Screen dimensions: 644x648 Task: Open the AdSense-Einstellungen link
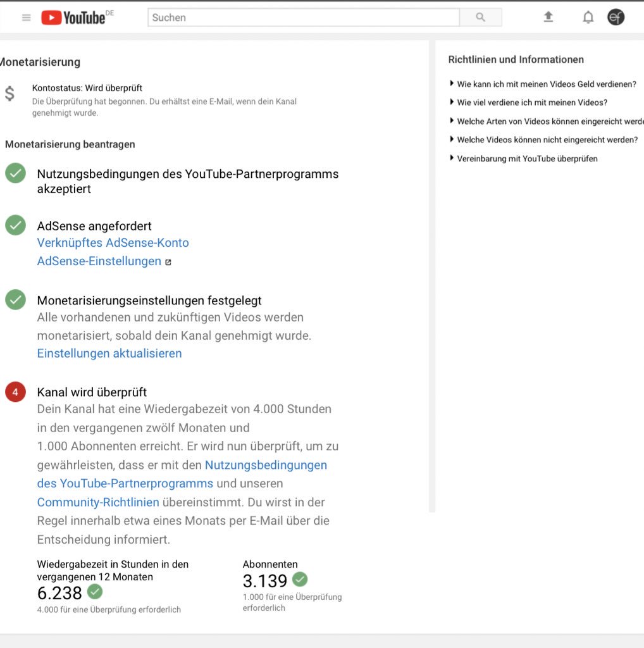click(x=99, y=261)
